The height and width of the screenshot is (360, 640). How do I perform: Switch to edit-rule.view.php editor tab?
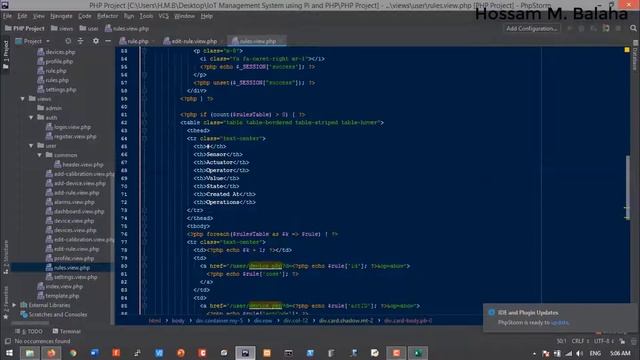pos(194,41)
